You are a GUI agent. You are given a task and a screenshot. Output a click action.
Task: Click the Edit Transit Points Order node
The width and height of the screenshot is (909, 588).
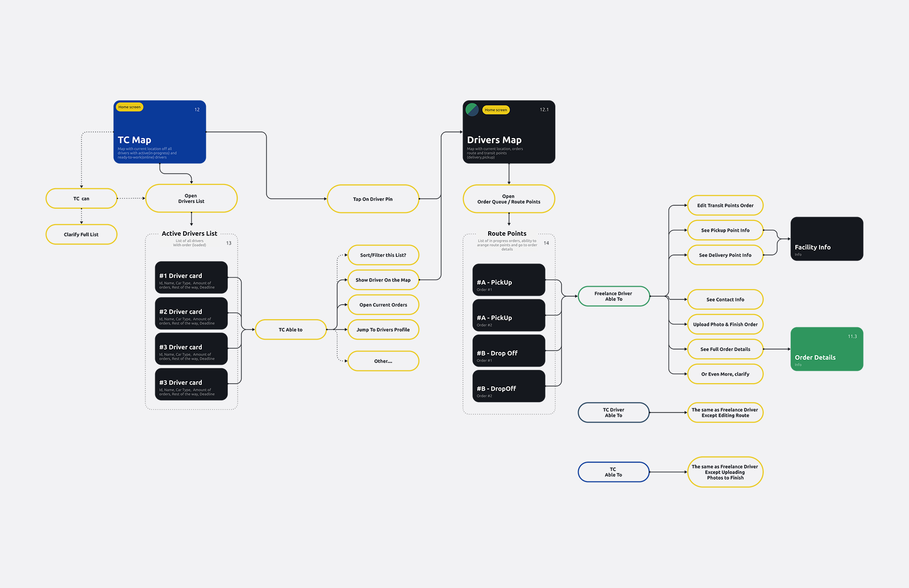725,205
